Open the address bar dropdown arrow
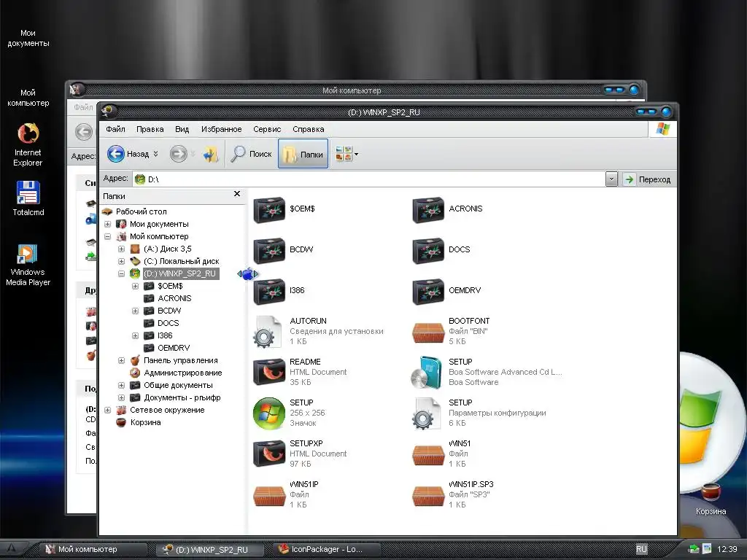 click(611, 179)
